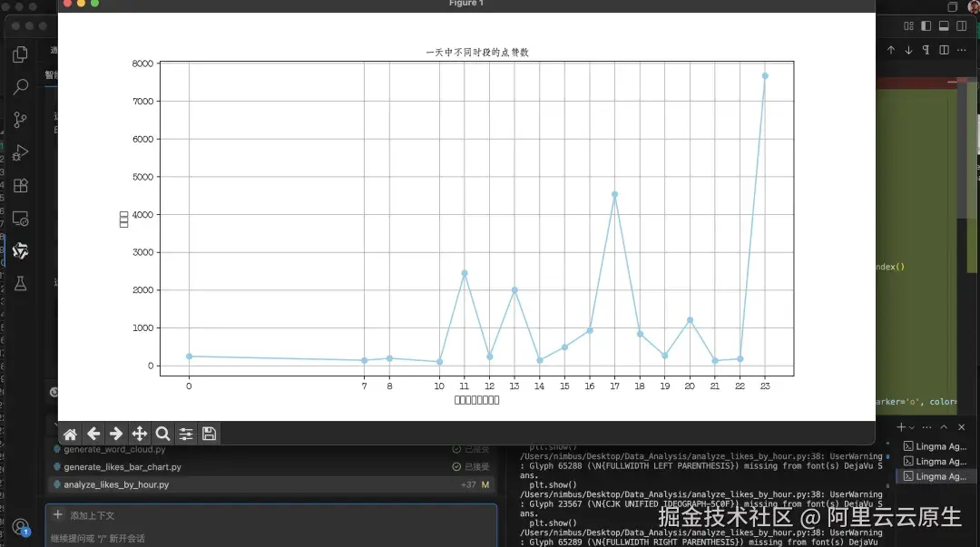Image resolution: width=980 pixels, height=547 pixels.
Task: Add context with the 添加上下文 button
Action: pos(83,515)
